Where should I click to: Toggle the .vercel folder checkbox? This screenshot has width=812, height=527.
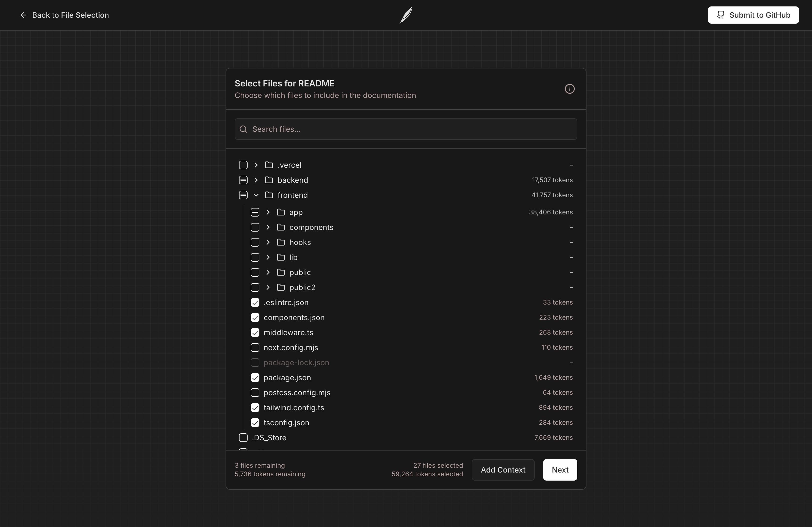(243, 165)
